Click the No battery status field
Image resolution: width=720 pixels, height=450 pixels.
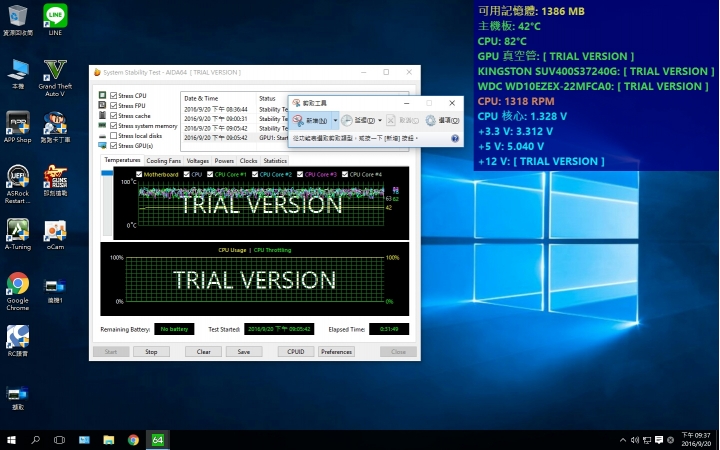pos(174,329)
